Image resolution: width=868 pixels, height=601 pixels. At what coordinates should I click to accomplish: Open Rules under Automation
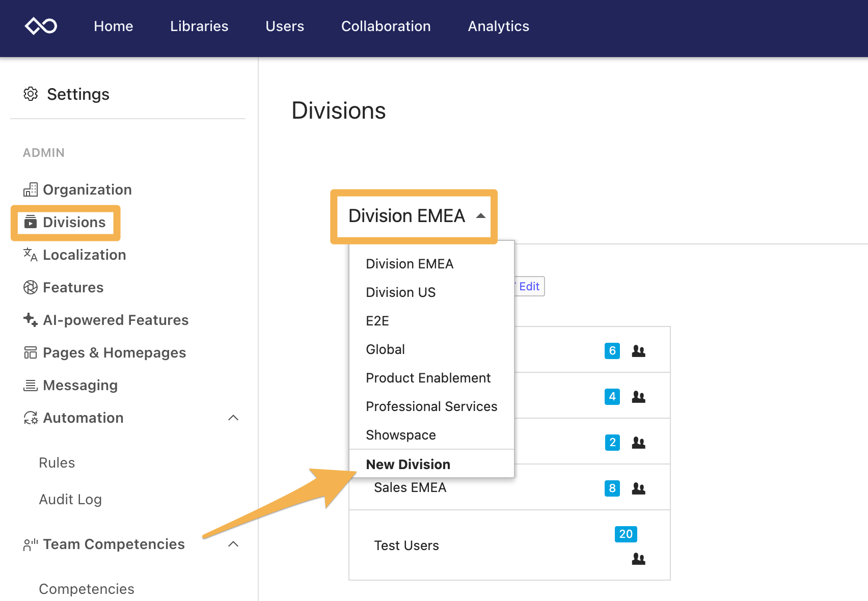(x=57, y=462)
